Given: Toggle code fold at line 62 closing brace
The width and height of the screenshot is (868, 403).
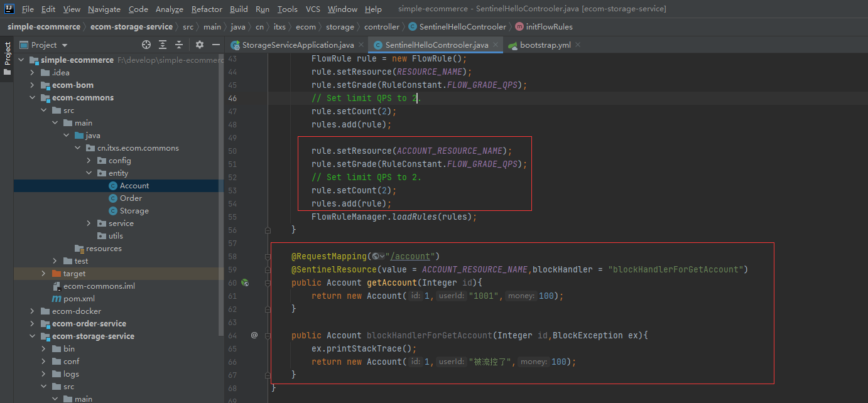Looking at the screenshot, I should coord(268,309).
